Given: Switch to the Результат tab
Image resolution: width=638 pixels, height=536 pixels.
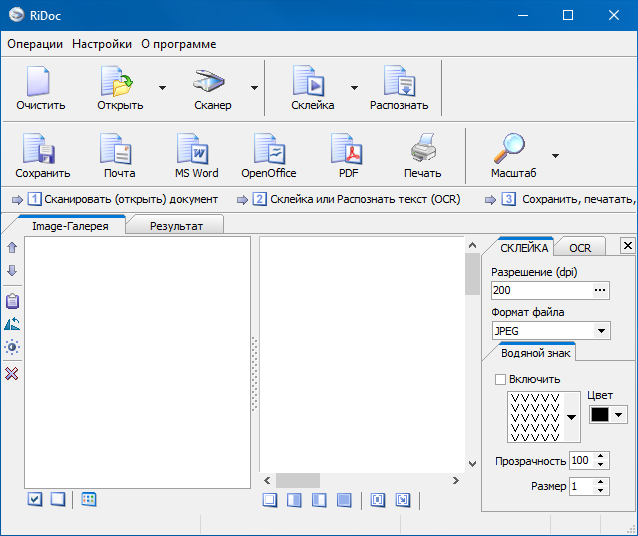Looking at the screenshot, I should [x=176, y=226].
